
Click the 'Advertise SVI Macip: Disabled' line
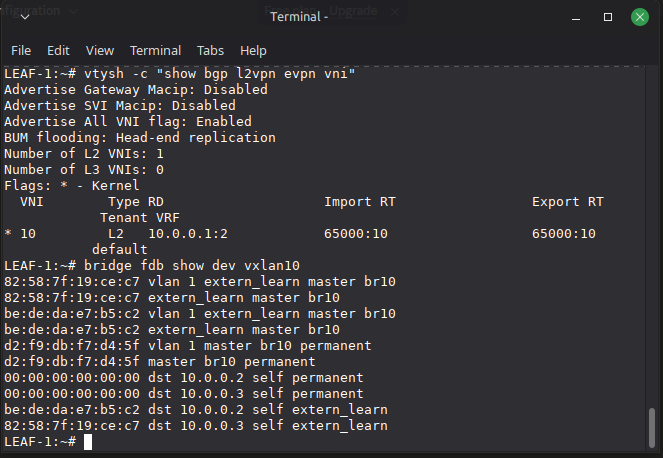[120, 106]
